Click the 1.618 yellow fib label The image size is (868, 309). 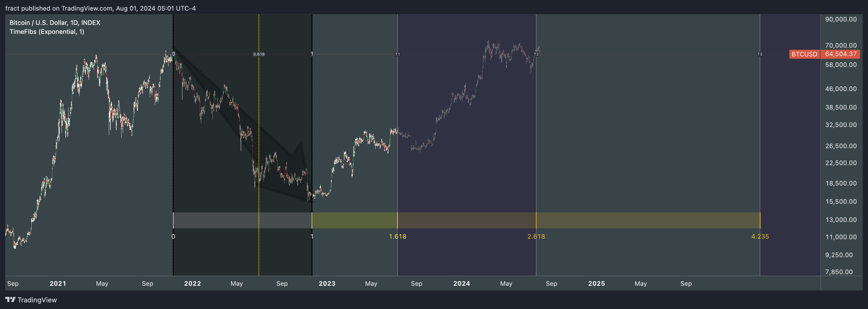pos(398,237)
